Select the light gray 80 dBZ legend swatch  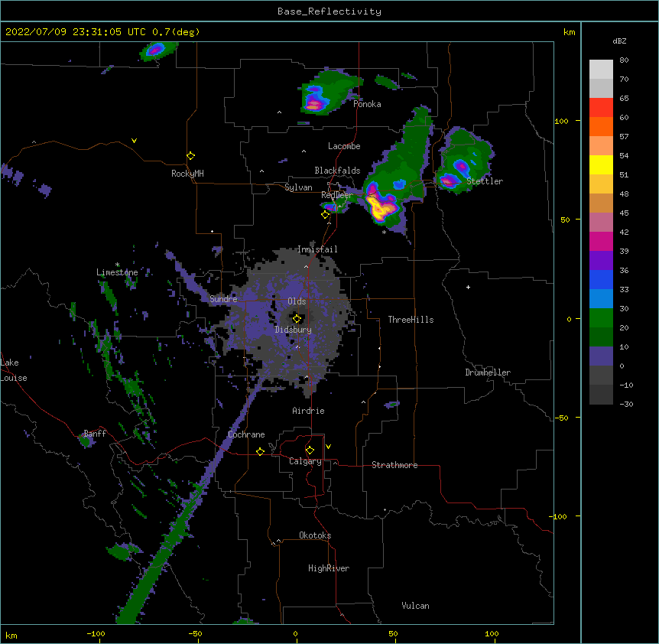[601, 70]
